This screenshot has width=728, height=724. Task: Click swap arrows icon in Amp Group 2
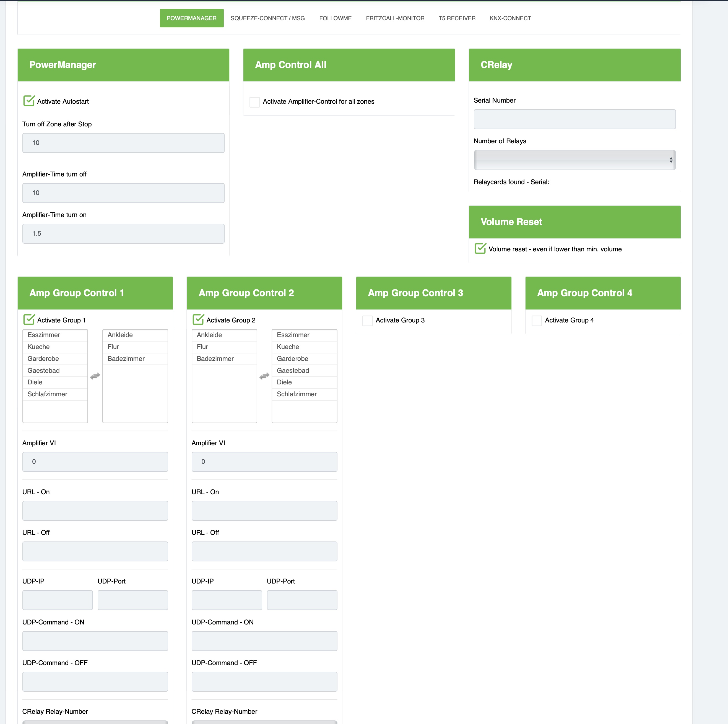[x=264, y=376]
